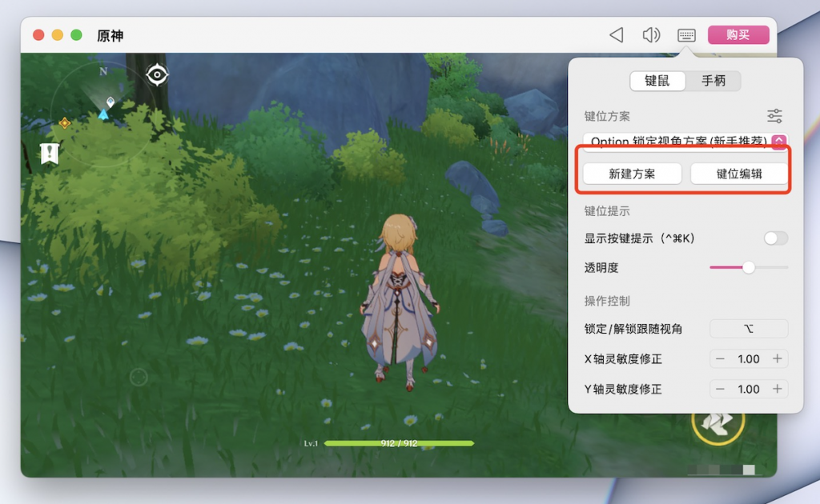Viewport: 820px width, 504px height.
Task: Click the green health bar 912 / 912
Action: (x=399, y=443)
